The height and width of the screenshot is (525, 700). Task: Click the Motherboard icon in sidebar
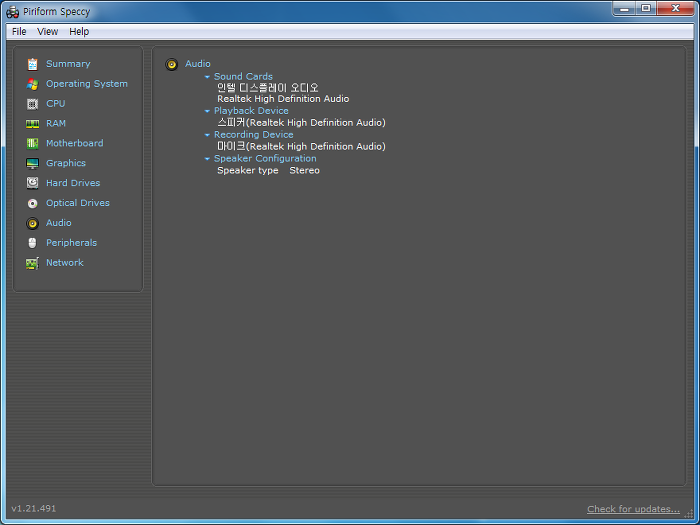coord(32,143)
